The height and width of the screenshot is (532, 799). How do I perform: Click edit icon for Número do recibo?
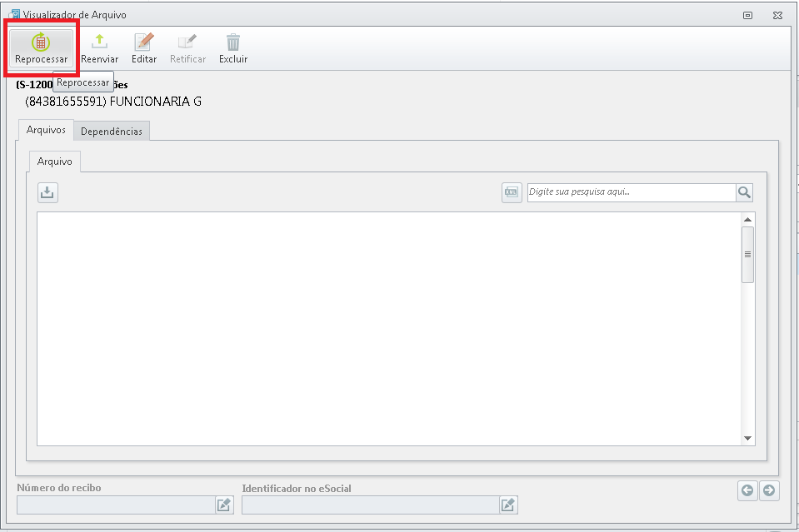[x=223, y=505]
